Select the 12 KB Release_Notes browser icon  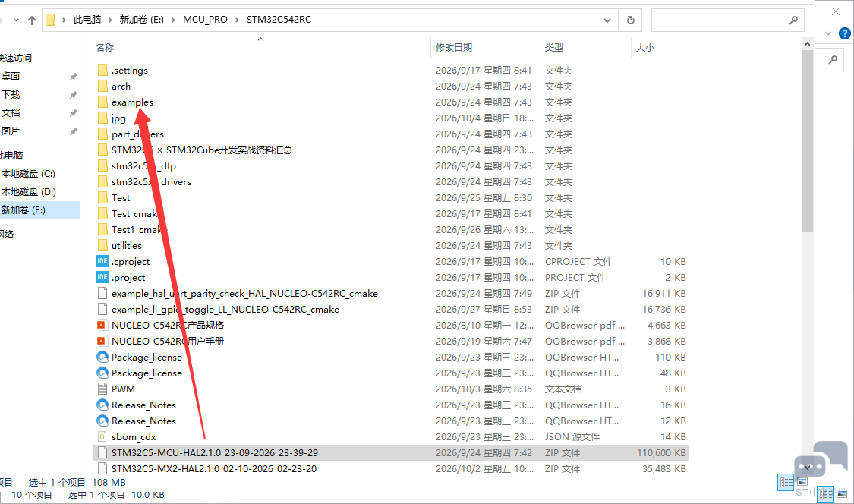point(102,421)
